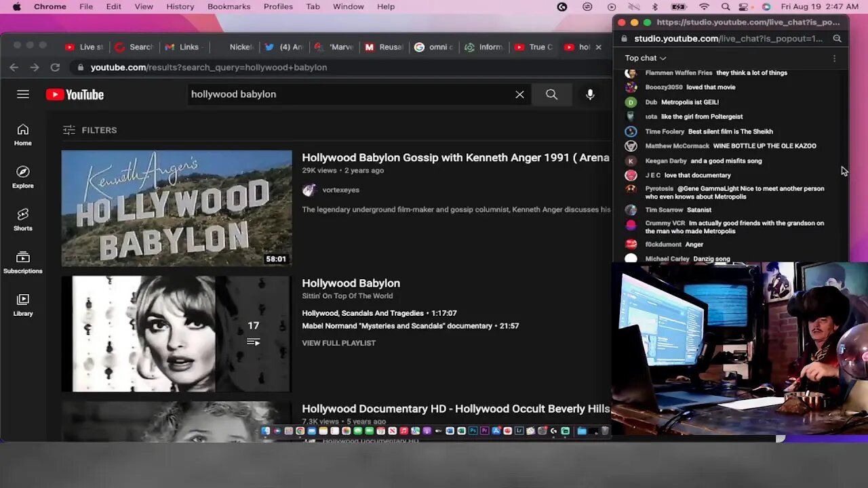This screenshot has height=488, width=868.
Task: Open the Window menu
Action: [349, 7]
